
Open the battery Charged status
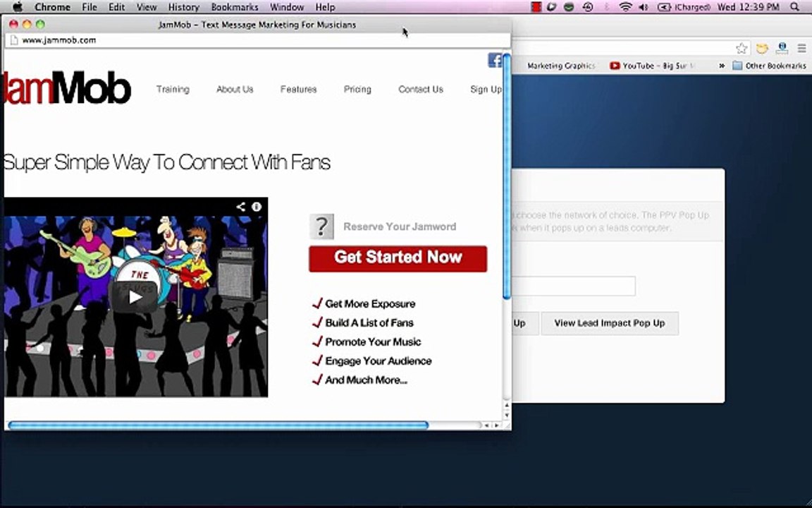coord(684,7)
